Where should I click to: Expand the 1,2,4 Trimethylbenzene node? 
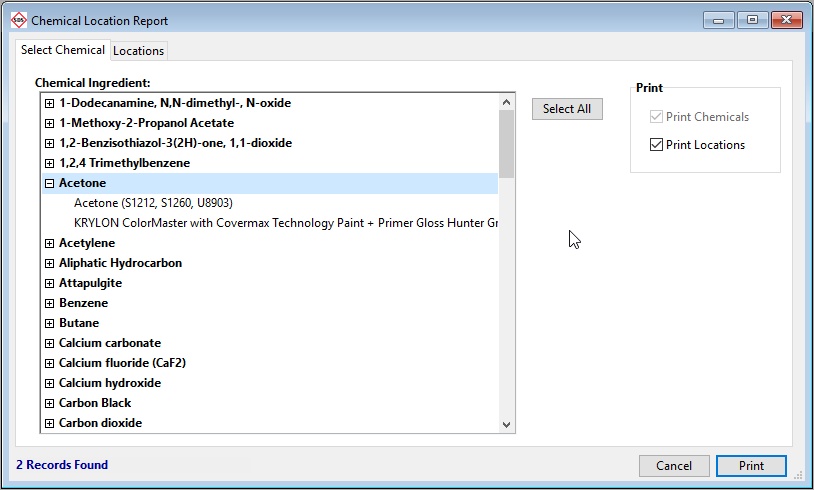coord(49,163)
